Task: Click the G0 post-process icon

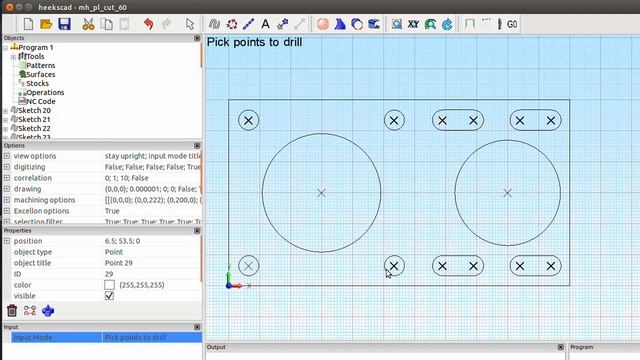Action: click(x=512, y=24)
